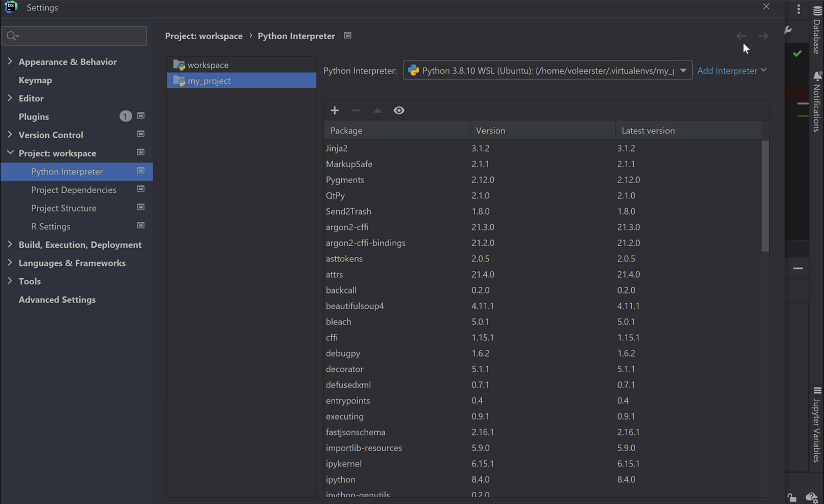
Task: Click the green checkmark inspection icon
Action: pyautogui.click(x=797, y=53)
